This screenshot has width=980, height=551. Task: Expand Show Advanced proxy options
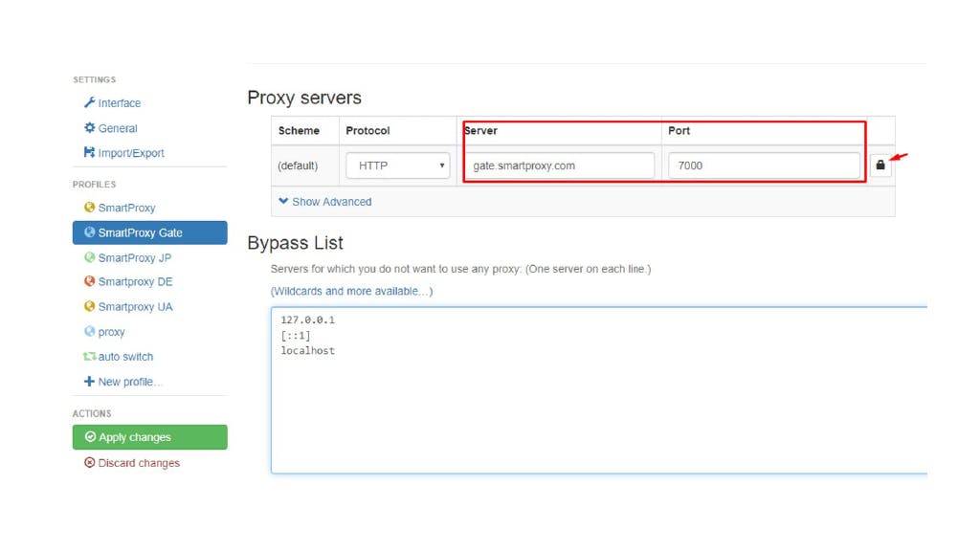pyautogui.click(x=325, y=202)
